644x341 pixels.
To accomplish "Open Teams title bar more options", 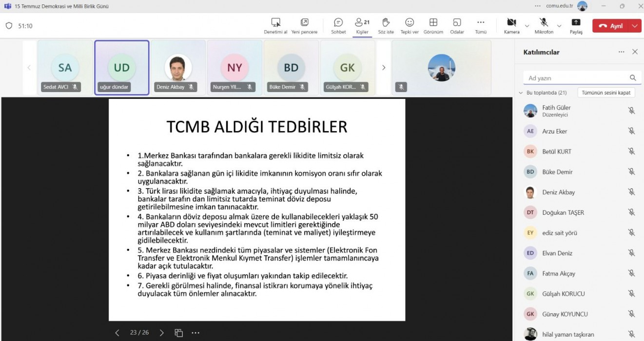I will pos(538,6).
